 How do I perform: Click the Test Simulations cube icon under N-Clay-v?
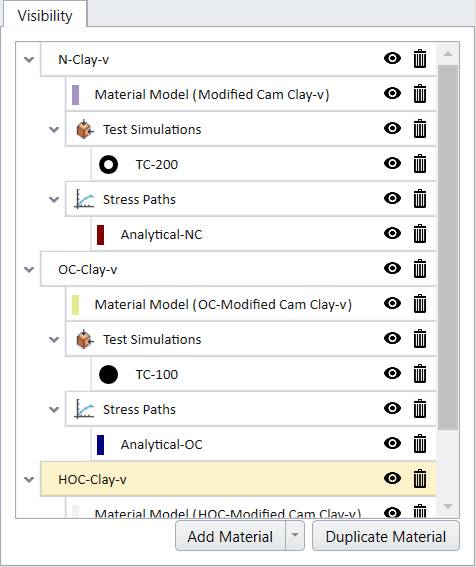(85, 129)
